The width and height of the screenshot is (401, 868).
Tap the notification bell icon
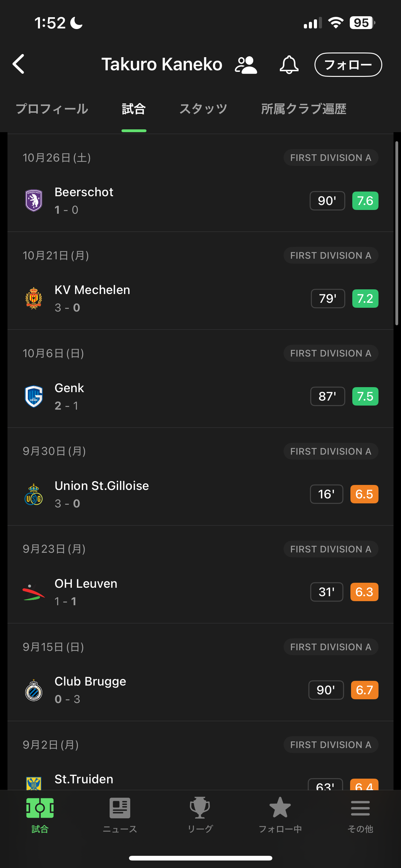pos(289,65)
